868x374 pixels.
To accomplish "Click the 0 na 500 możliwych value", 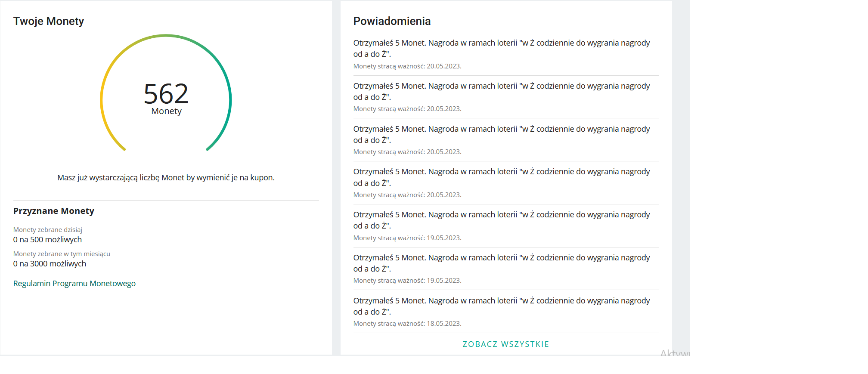I will pyautogui.click(x=47, y=240).
